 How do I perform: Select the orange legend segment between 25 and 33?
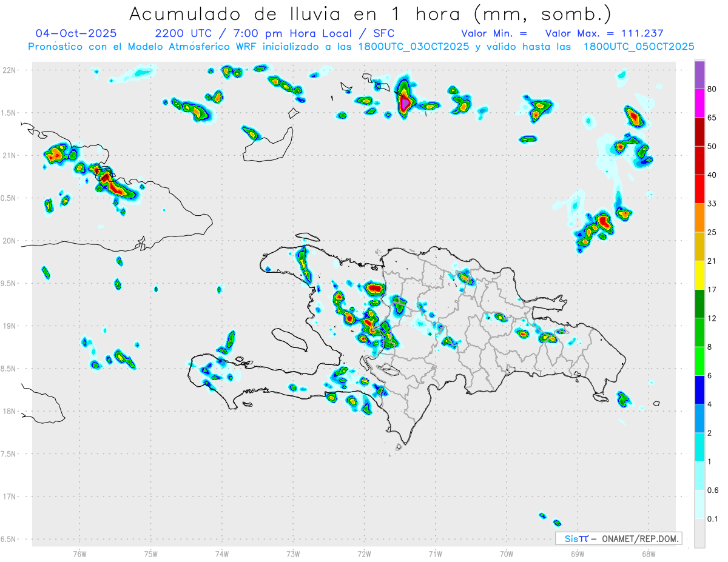(x=699, y=218)
